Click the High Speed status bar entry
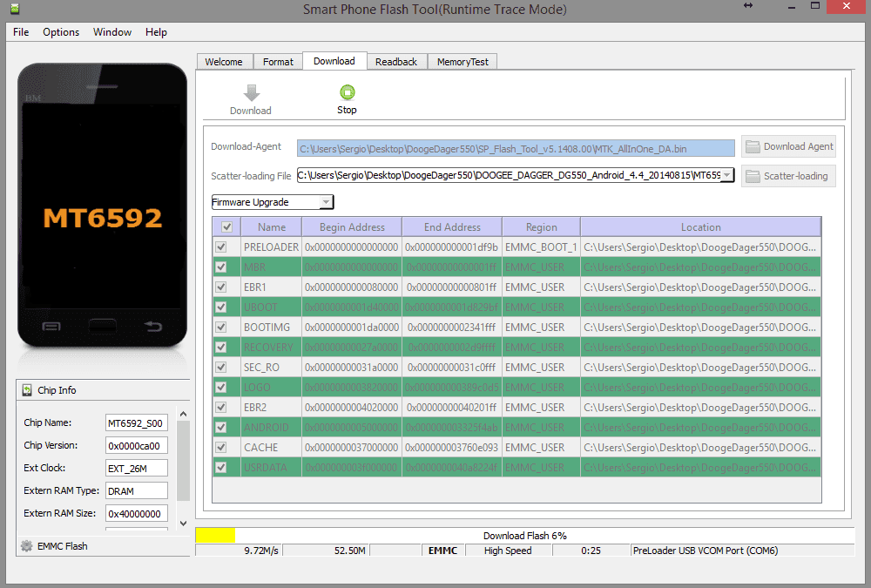 click(508, 551)
